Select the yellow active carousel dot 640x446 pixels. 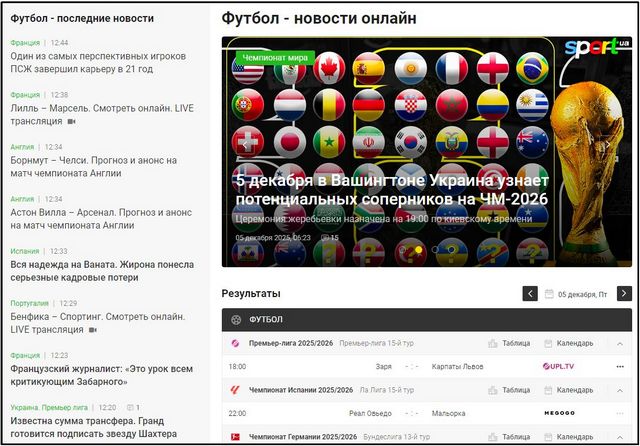(418, 249)
